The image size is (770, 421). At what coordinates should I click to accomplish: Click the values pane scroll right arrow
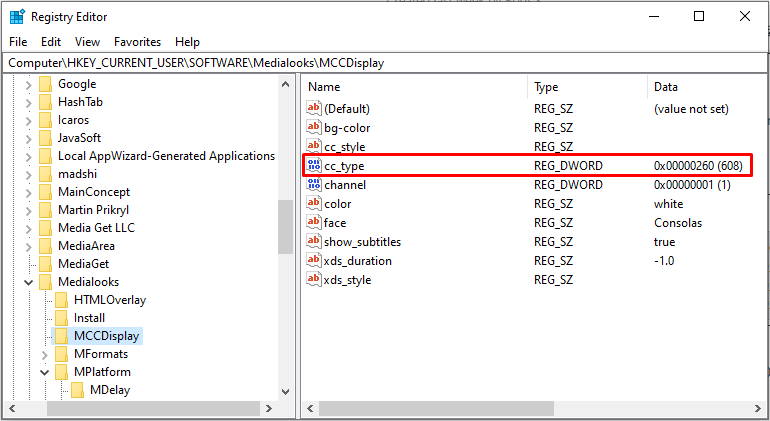(x=758, y=408)
